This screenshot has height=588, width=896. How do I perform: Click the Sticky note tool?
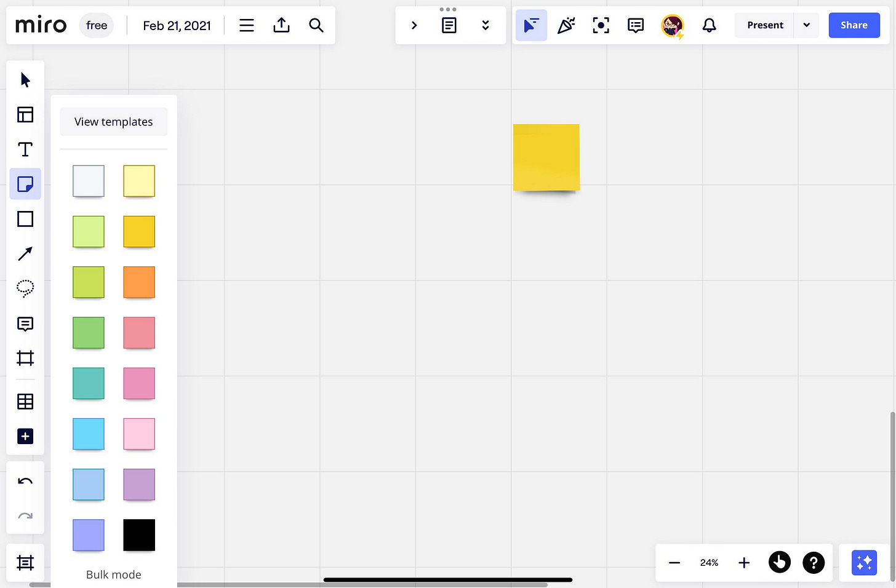[25, 184]
